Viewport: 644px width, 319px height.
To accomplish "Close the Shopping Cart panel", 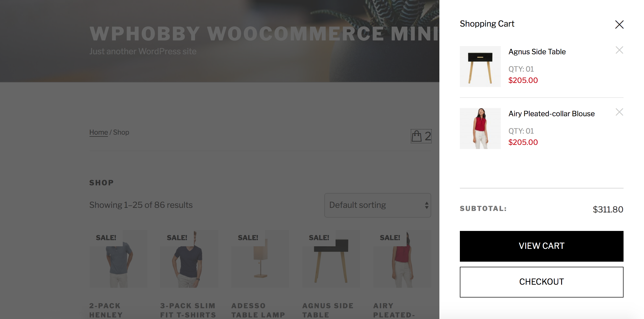I will point(619,25).
